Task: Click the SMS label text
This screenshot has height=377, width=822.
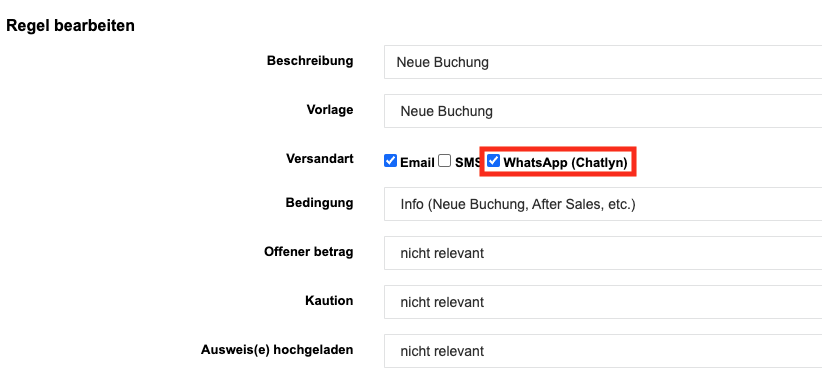Action: tap(467, 163)
